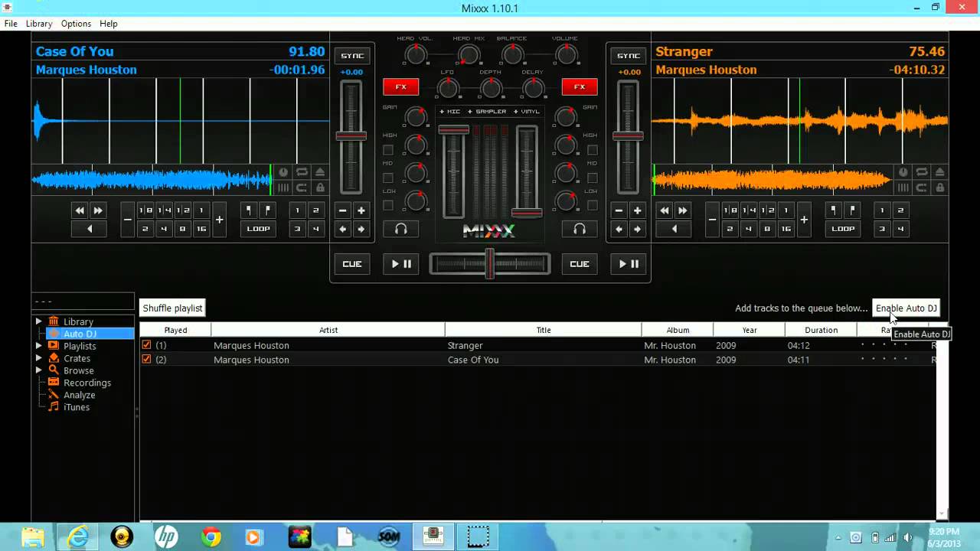
Task: Uncheck the Case Of You played checkbox
Action: pyautogui.click(x=147, y=360)
